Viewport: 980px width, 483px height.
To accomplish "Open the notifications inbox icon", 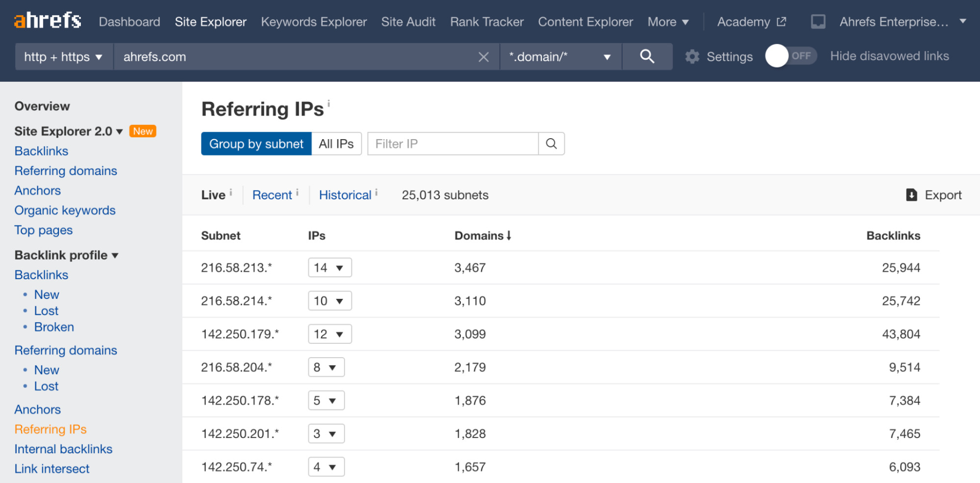I will [x=818, y=22].
